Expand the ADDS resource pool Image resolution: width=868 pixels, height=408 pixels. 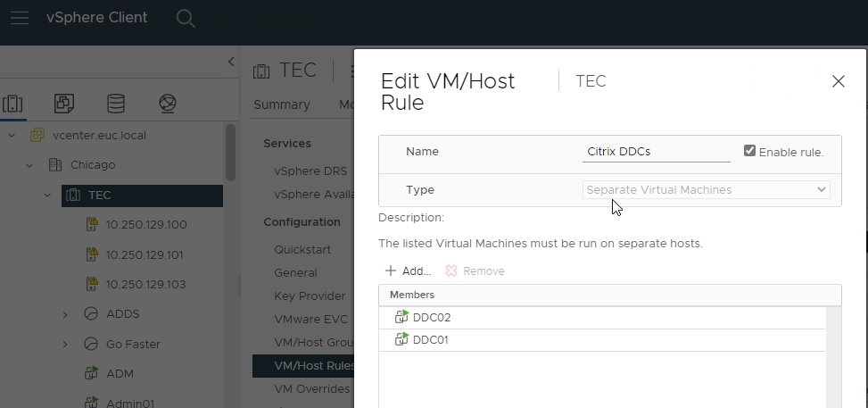click(65, 314)
